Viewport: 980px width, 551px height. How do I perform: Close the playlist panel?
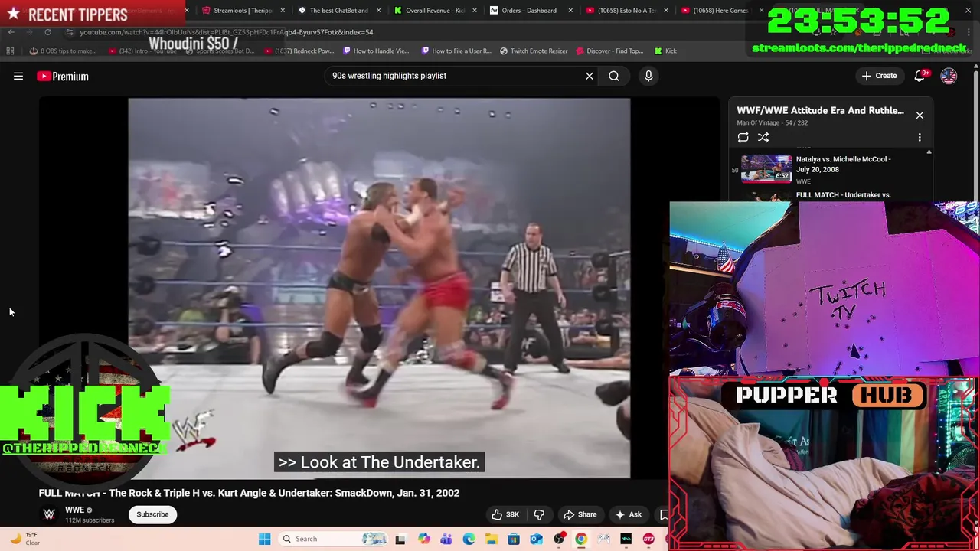pyautogui.click(x=920, y=115)
